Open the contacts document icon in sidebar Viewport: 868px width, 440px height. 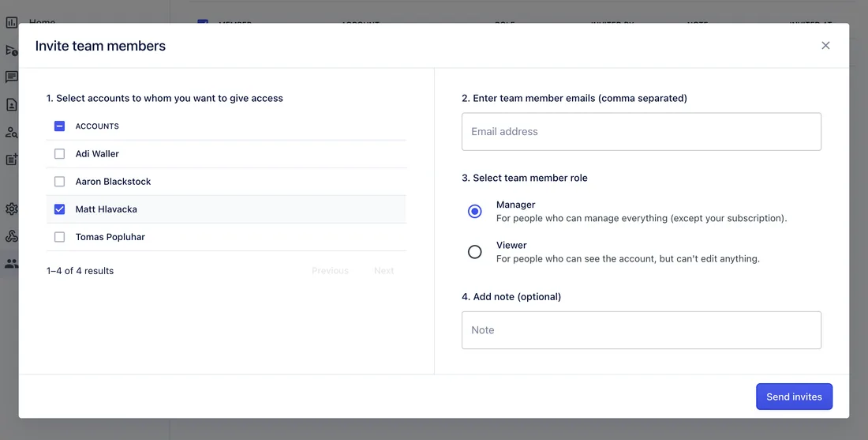12,104
